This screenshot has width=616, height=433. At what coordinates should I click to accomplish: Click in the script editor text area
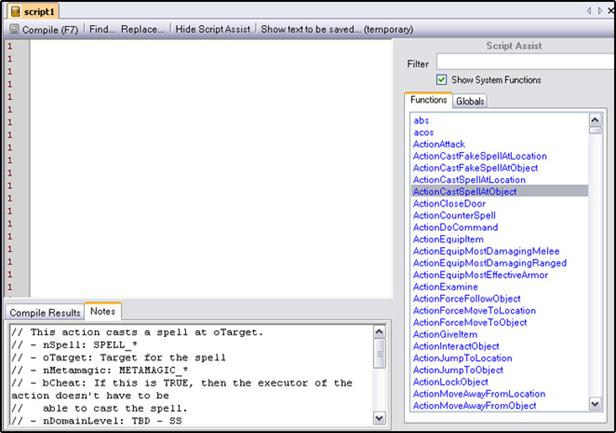(211, 168)
